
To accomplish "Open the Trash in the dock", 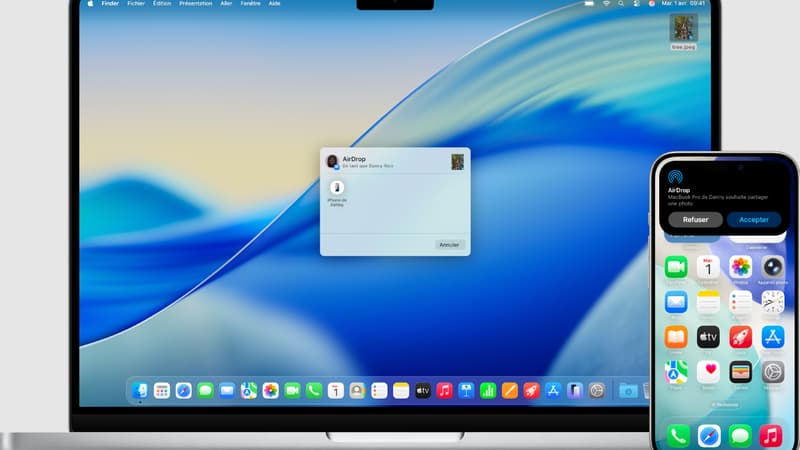I will pos(647,391).
